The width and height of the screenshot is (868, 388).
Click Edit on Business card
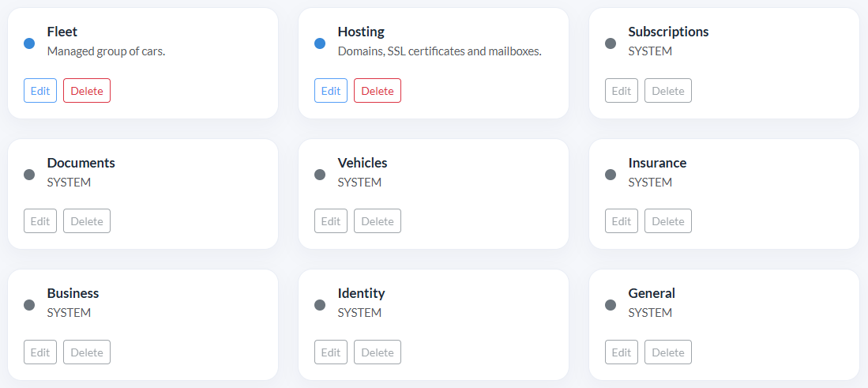click(x=40, y=352)
